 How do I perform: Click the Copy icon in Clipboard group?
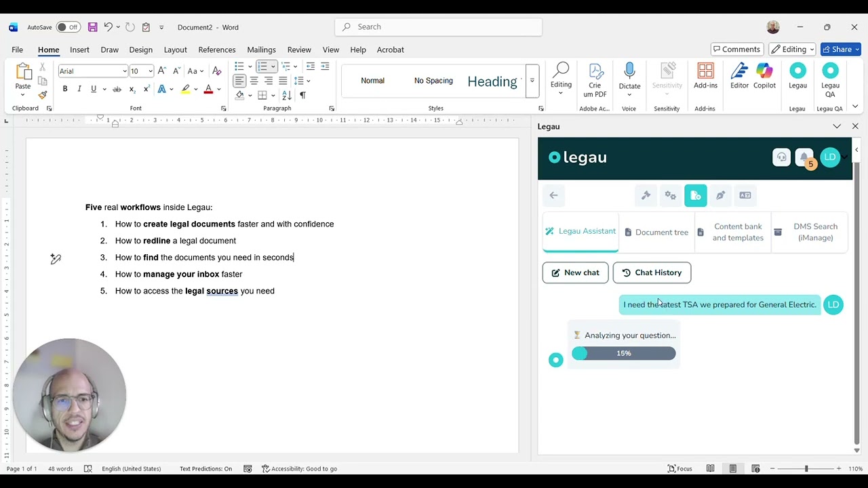(x=42, y=81)
